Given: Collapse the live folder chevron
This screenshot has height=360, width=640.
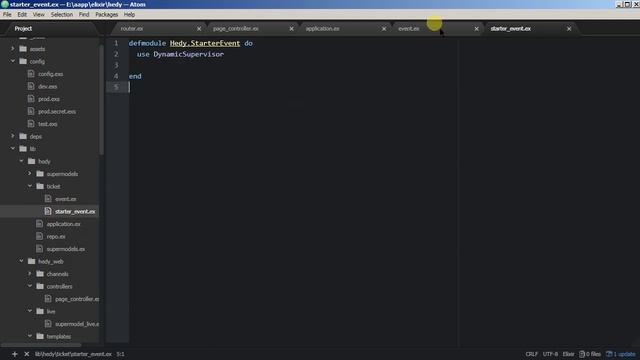Looking at the screenshot, I should (30, 311).
